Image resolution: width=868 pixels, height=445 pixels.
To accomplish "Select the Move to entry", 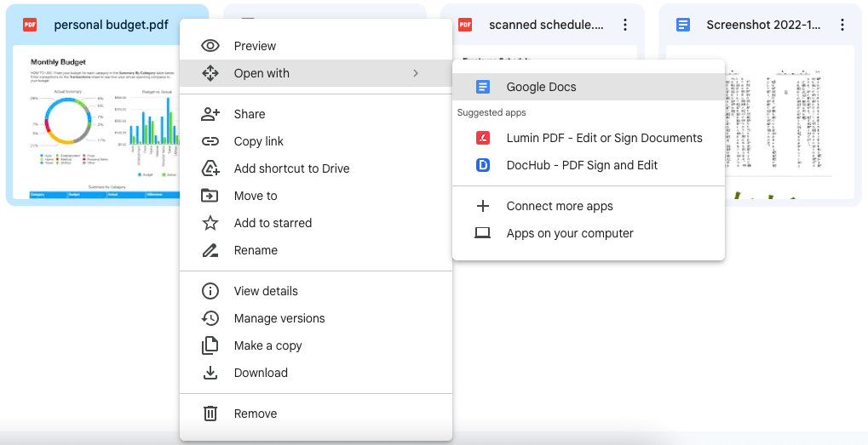I will coord(315,195).
